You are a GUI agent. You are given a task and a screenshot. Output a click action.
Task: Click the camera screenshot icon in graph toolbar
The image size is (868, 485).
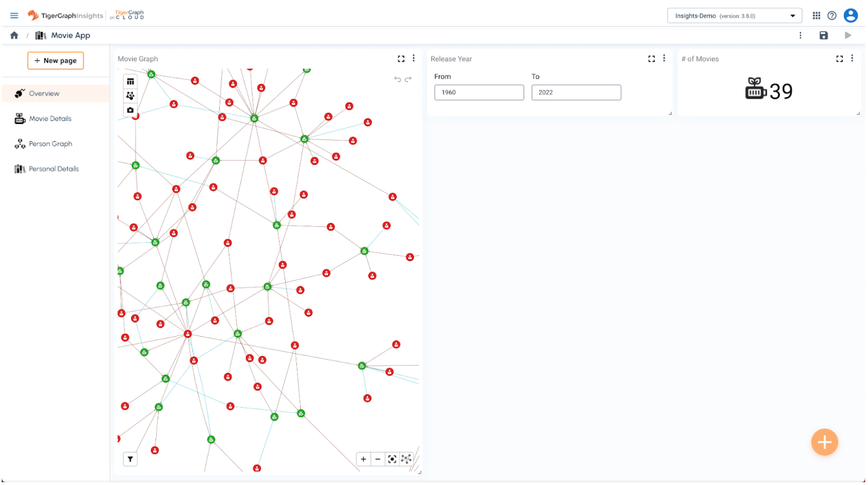(x=130, y=110)
